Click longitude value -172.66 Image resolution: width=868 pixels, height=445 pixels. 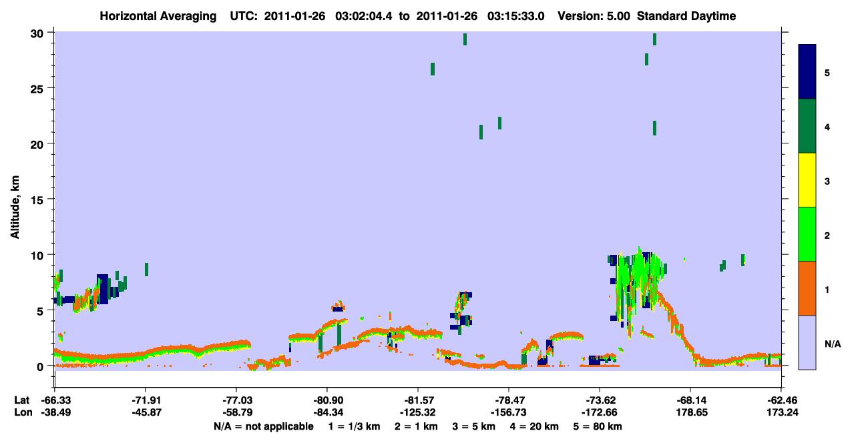pyautogui.click(x=600, y=412)
